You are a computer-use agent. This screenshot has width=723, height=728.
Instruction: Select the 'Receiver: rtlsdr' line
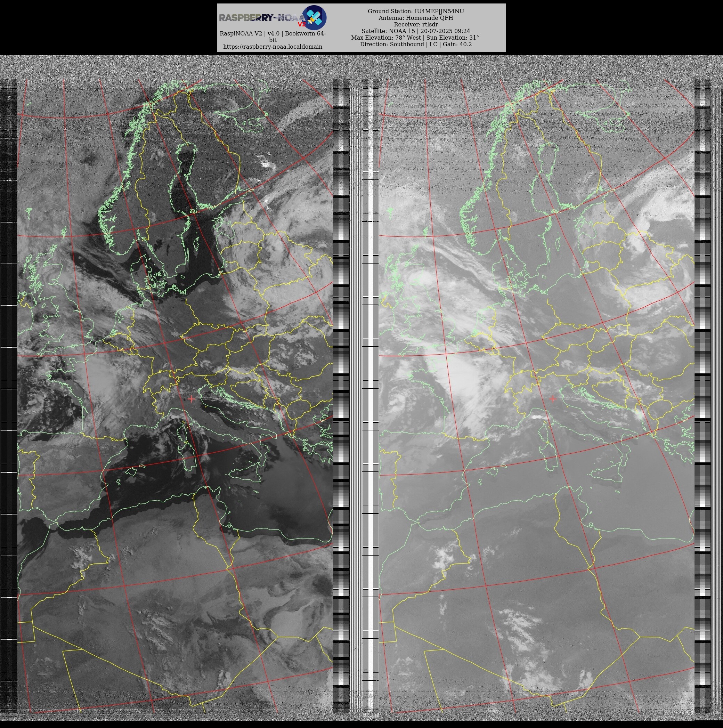point(416,24)
